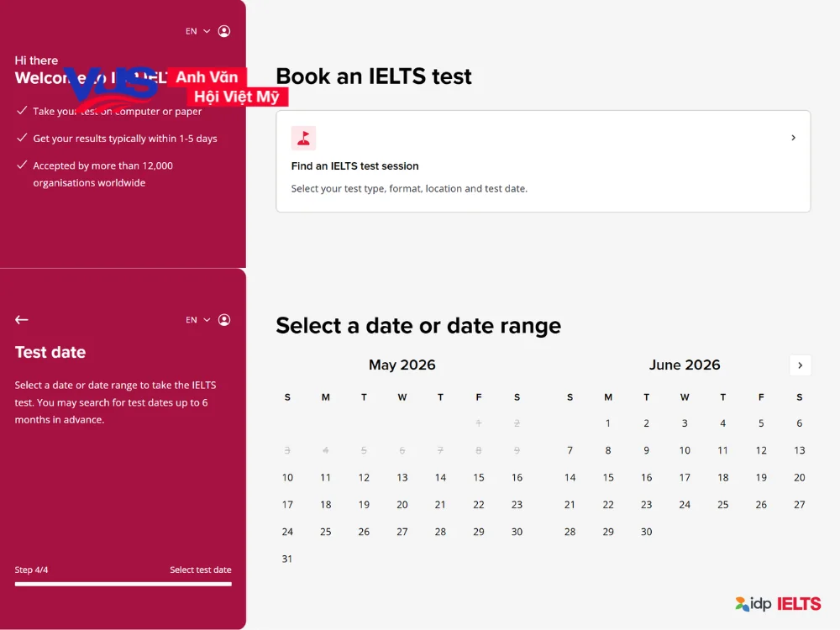Click the Step 4/4 progress bar

(x=123, y=584)
